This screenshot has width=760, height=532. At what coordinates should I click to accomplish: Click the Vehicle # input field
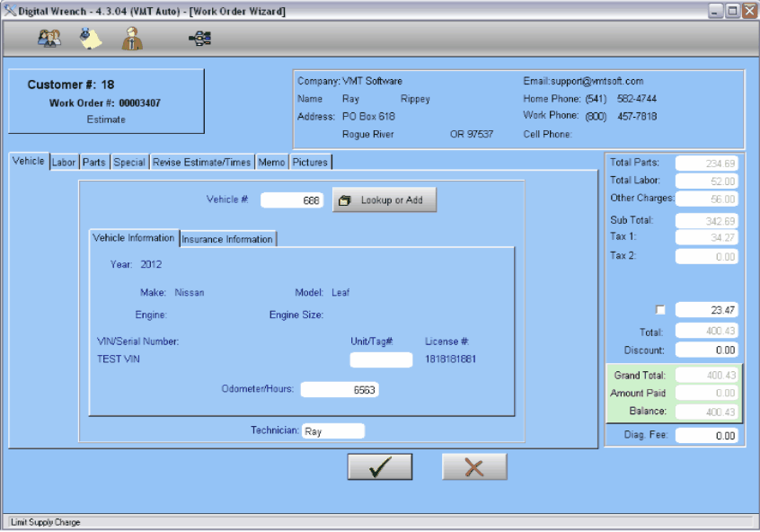[x=293, y=200]
